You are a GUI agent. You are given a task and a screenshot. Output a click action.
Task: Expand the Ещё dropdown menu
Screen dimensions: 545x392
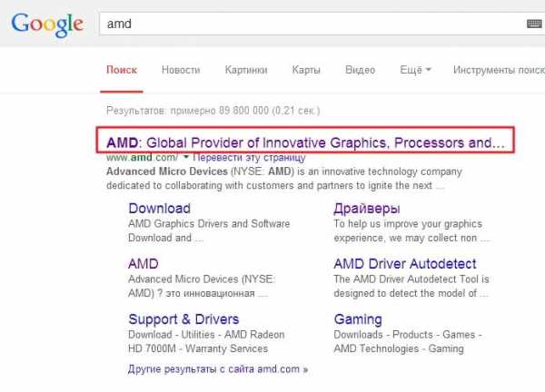[415, 70]
